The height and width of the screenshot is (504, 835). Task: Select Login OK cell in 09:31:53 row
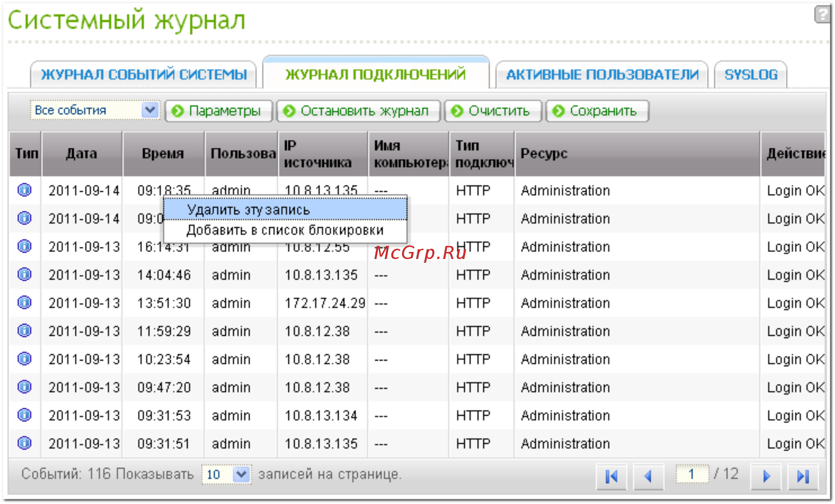tap(796, 415)
